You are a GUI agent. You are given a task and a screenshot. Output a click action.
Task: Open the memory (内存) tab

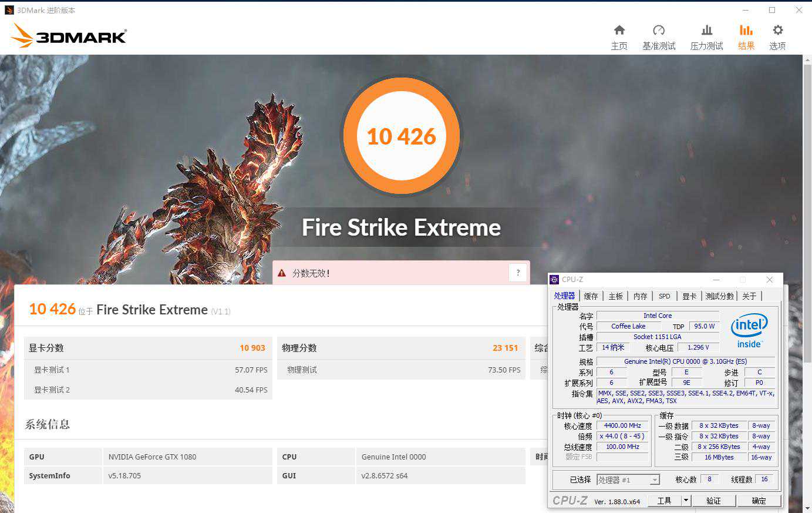tap(640, 296)
